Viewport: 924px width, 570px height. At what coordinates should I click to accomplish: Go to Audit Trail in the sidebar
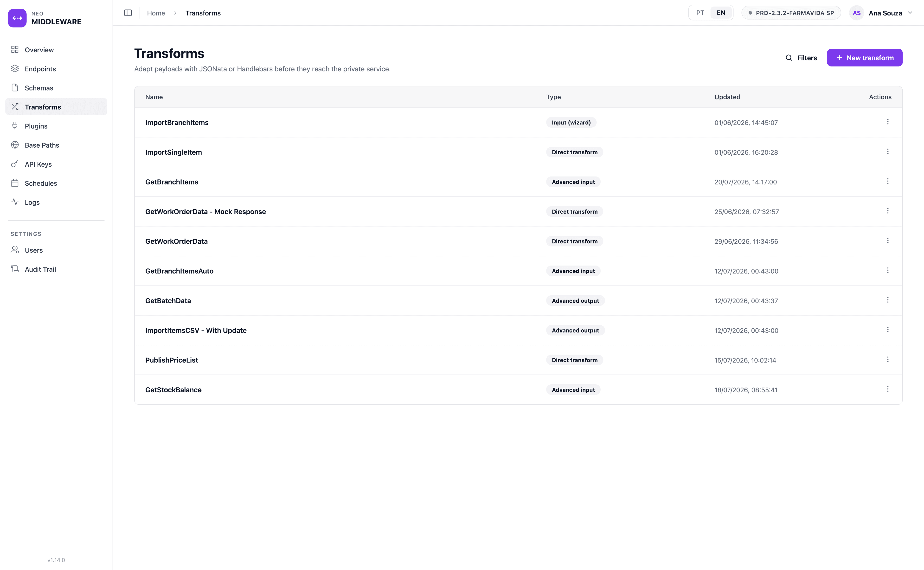56,269
